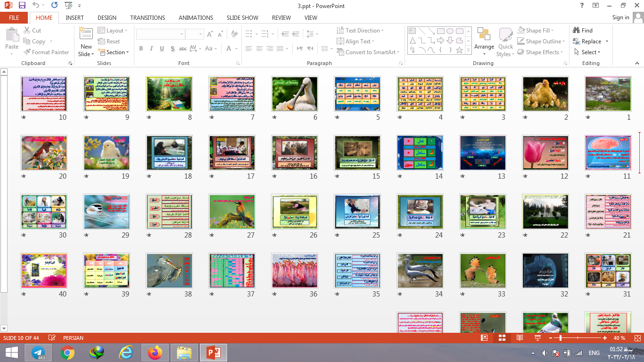The width and height of the screenshot is (644, 362).
Task: Expand the Shape Fill dropdown
Action: click(540, 31)
